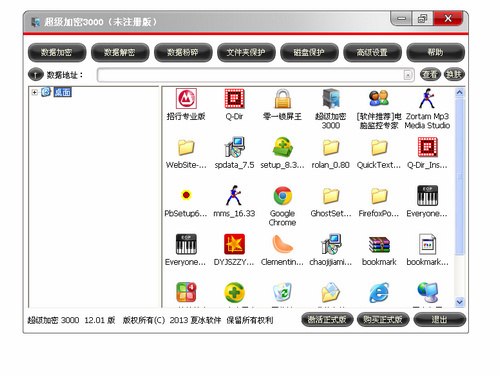
Task: Select the QuickText... folder
Action: point(379,147)
